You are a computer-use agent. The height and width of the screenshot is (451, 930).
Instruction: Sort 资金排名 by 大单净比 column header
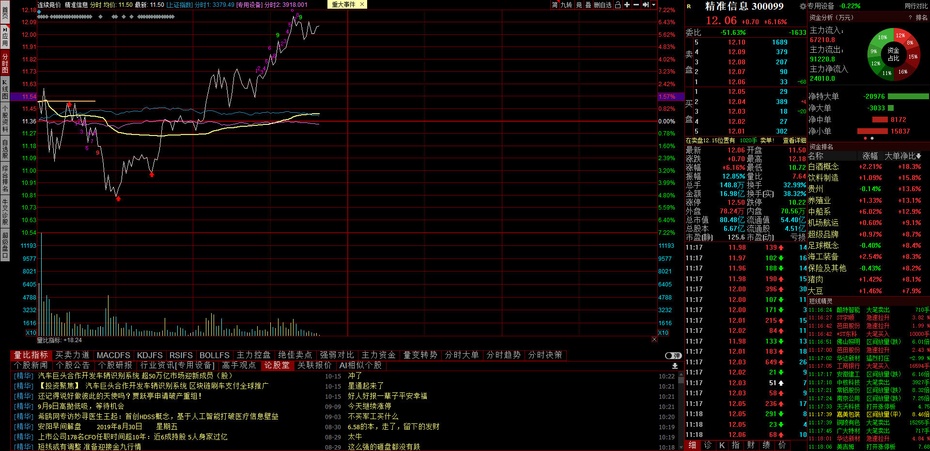click(902, 155)
